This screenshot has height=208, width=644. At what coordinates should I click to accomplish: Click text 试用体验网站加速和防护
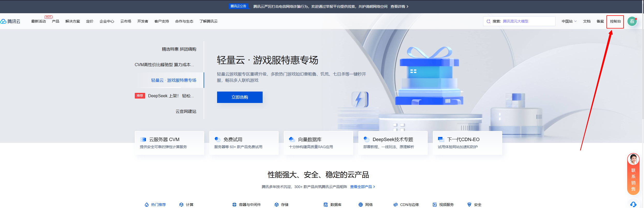pos(458,147)
